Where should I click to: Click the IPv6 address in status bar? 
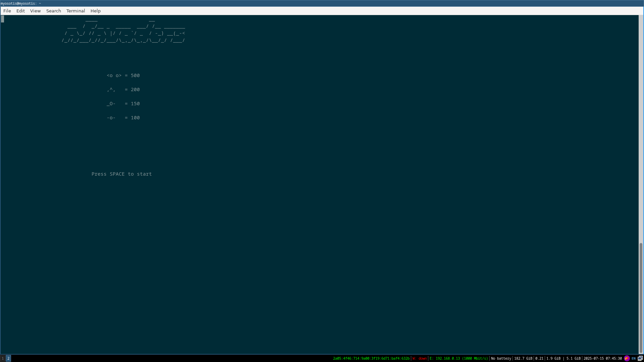(x=371, y=358)
